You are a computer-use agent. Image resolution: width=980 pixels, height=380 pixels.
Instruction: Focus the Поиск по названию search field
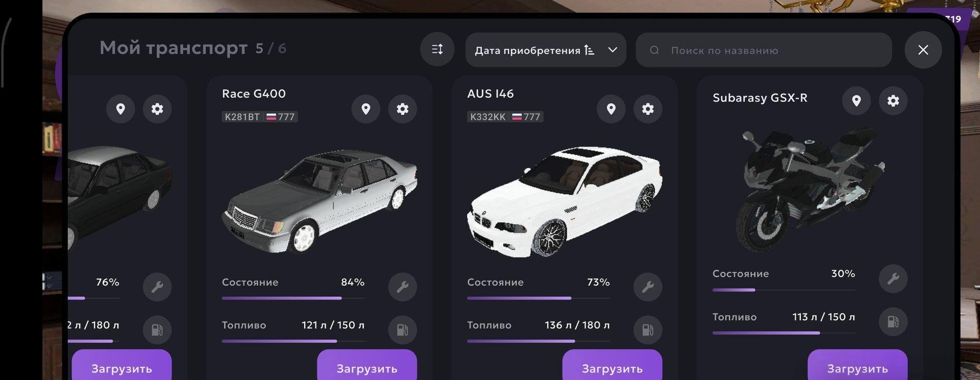click(x=764, y=50)
